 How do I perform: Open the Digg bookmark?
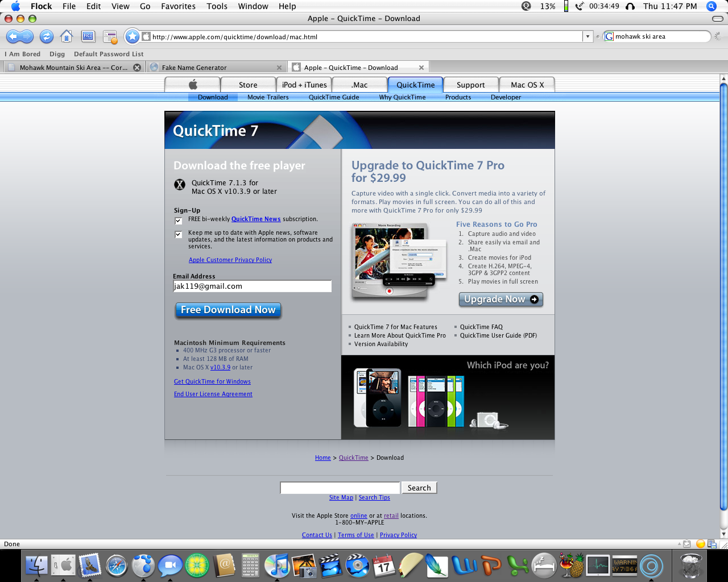click(57, 54)
